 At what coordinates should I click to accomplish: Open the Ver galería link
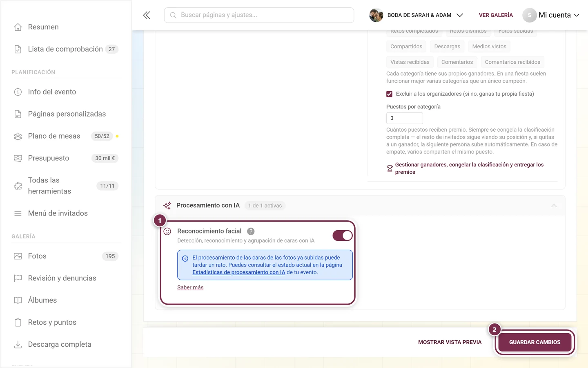[x=496, y=15]
